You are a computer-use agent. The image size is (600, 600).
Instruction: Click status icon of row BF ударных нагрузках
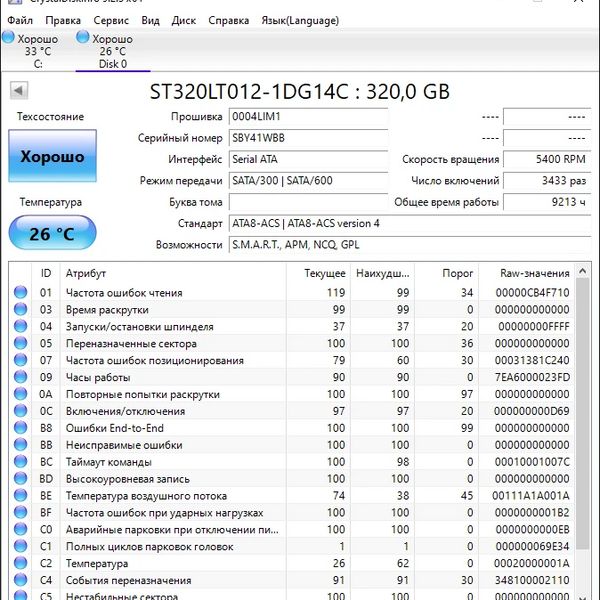21,512
